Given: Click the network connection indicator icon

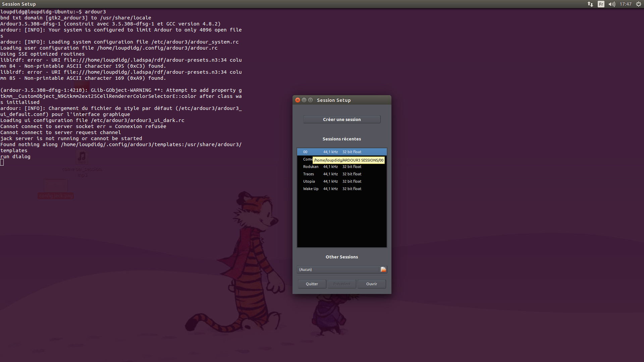Looking at the screenshot, I should pyautogui.click(x=590, y=4).
